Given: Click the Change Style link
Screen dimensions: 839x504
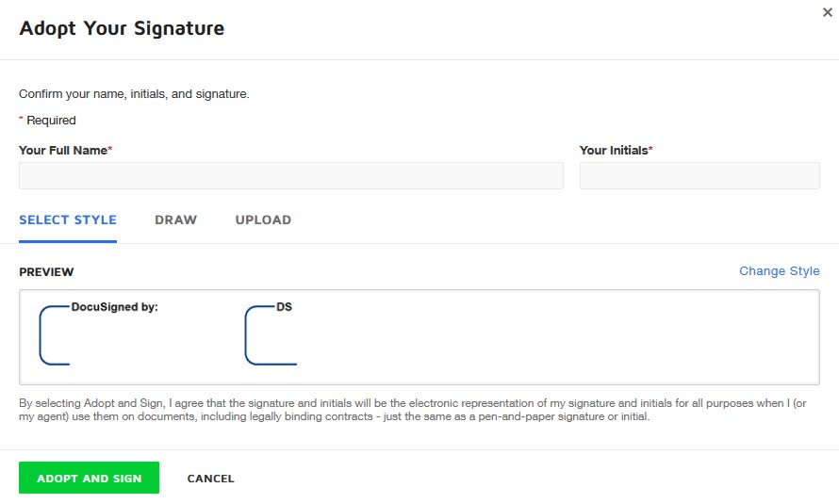Looking at the screenshot, I should click(779, 271).
